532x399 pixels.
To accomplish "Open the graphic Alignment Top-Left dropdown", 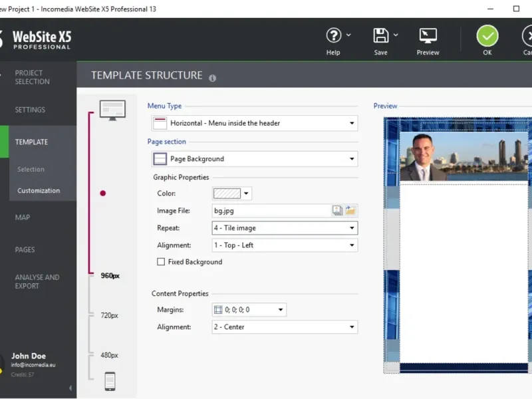I will (285, 245).
